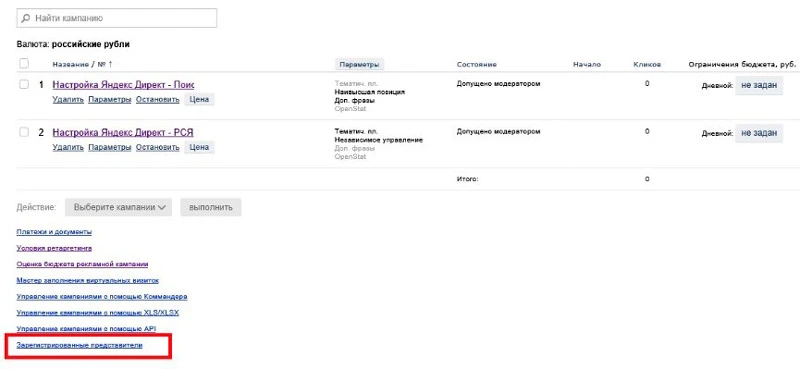Image resolution: width=800 pixels, height=369 pixels.
Task: Tick the select-all campaigns checkbox in header
Action: (x=23, y=64)
